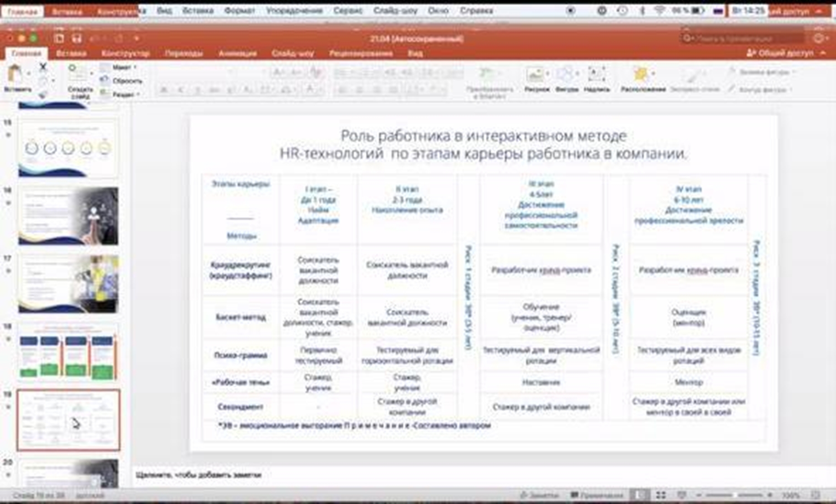Click the Cut scissors icon
The image size is (836, 504).
coord(43,67)
